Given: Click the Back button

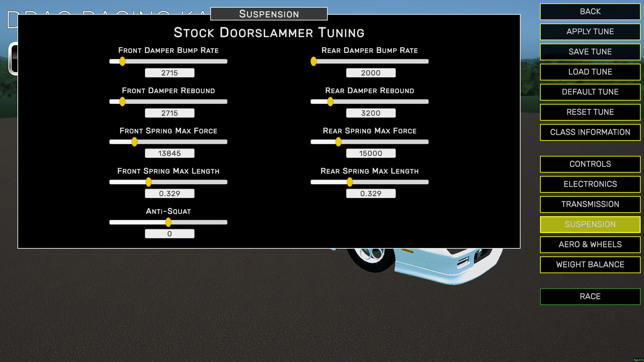Looking at the screenshot, I should pyautogui.click(x=590, y=12).
